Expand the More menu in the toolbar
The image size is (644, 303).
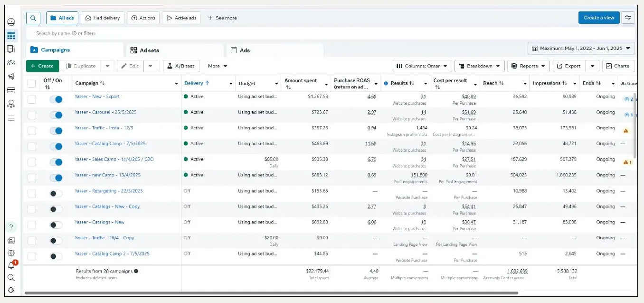point(218,66)
